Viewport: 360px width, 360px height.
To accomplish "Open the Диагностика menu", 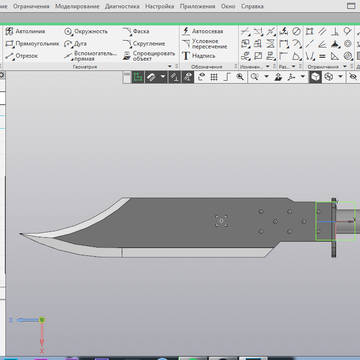I will point(122,6).
